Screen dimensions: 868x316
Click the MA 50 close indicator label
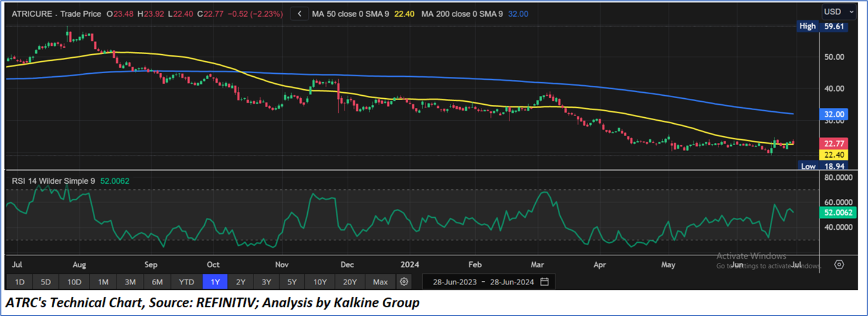coord(351,14)
